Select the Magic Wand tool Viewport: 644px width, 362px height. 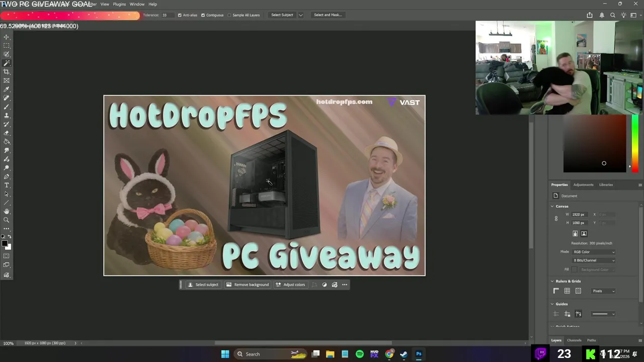pos(7,63)
